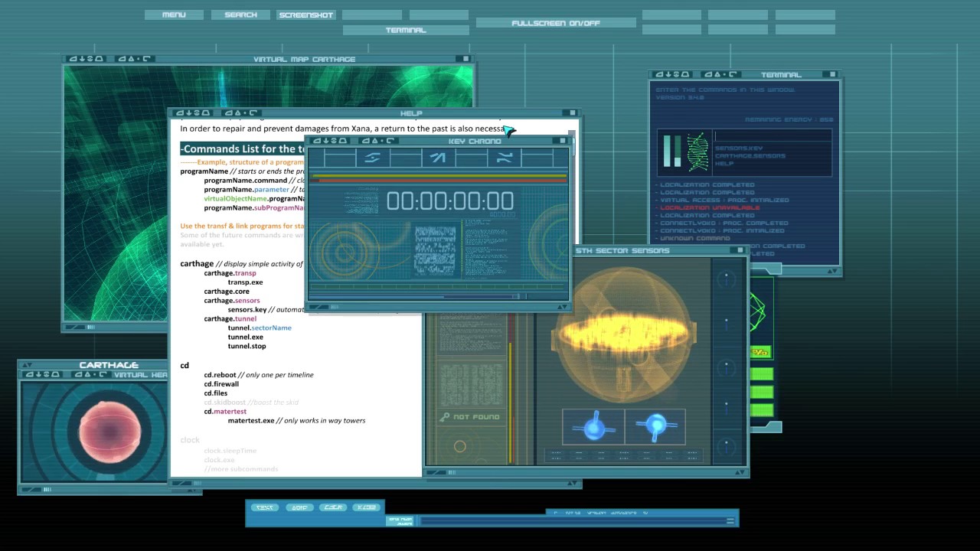Click the pink sphere in Virtual Heart window
Viewport: 980px width, 551px height.
tap(109, 431)
